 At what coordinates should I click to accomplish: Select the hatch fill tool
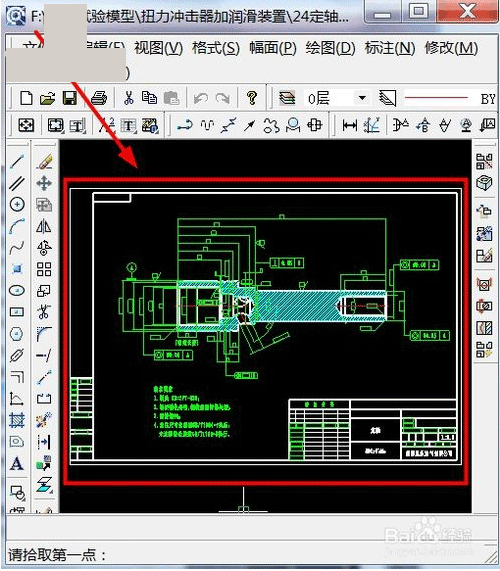pos(17,420)
